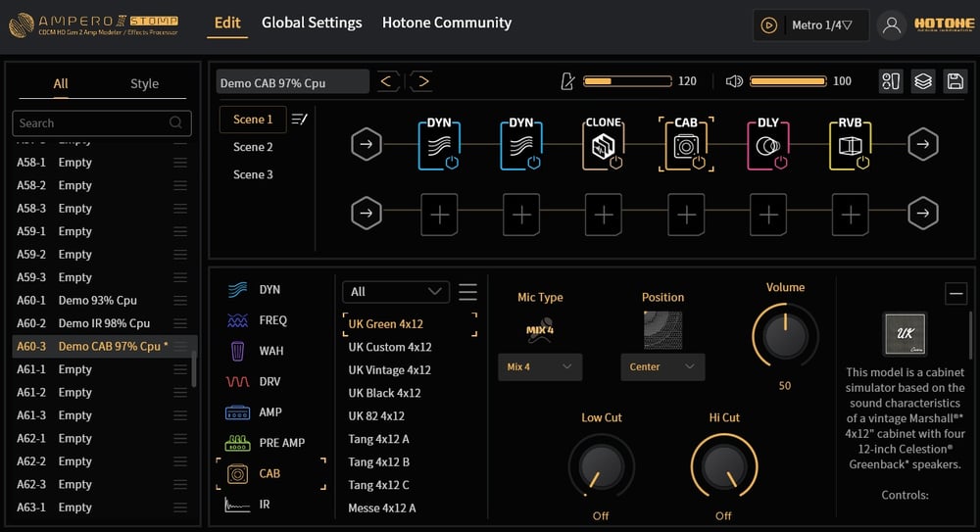Click the speaker volume icon
Viewport: 980px width, 532px height.
coord(734,81)
